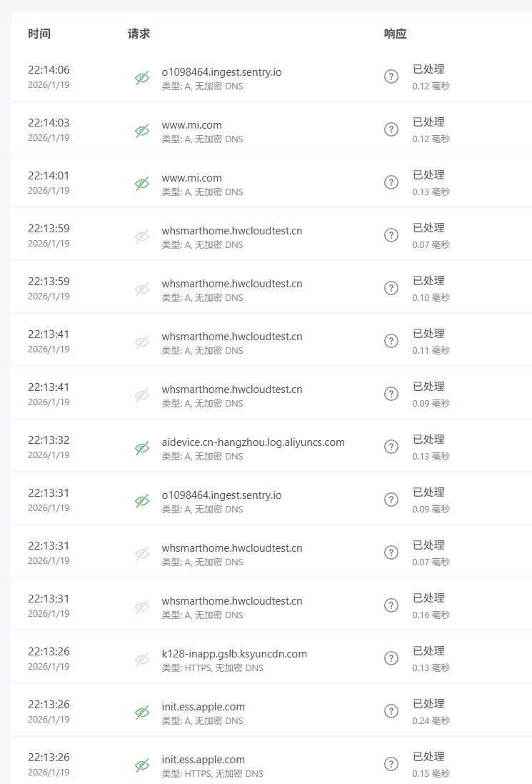
Task: Click the green eye icon beside init.ess.apple.com HTTPS entry
Action: tap(142, 763)
